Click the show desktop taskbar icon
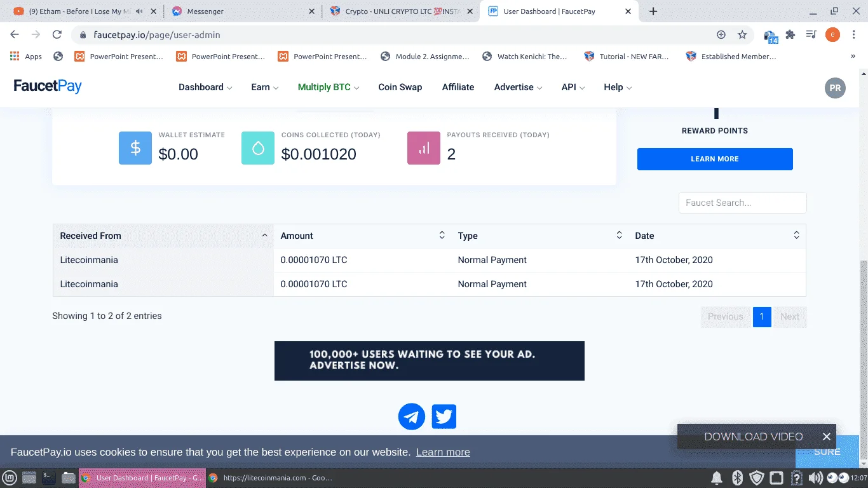The height and width of the screenshot is (488, 868). tap(29, 478)
